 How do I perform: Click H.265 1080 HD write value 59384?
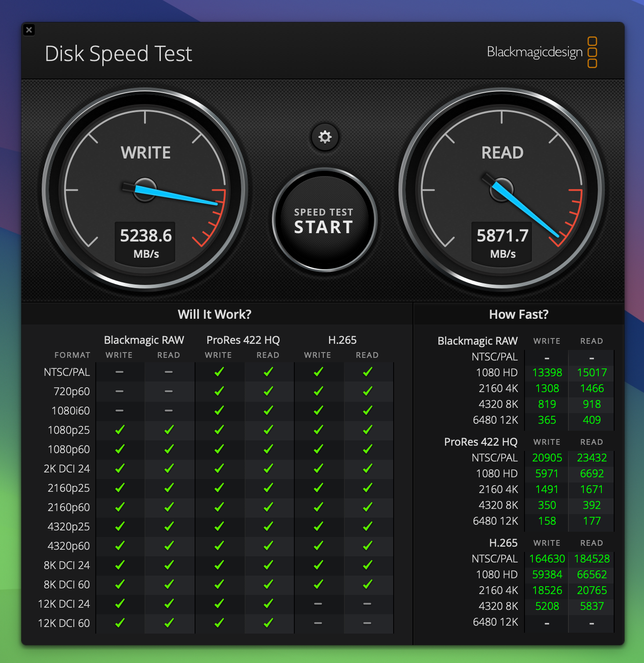pos(547,575)
